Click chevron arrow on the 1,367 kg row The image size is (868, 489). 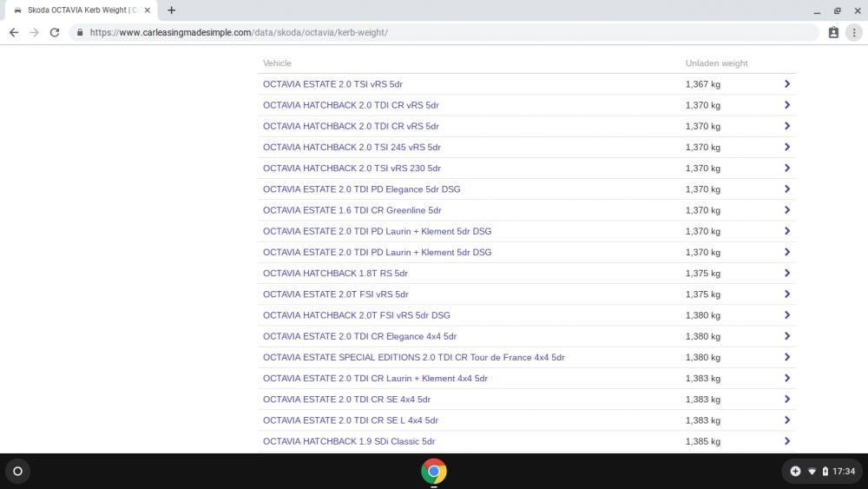click(786, 84)
